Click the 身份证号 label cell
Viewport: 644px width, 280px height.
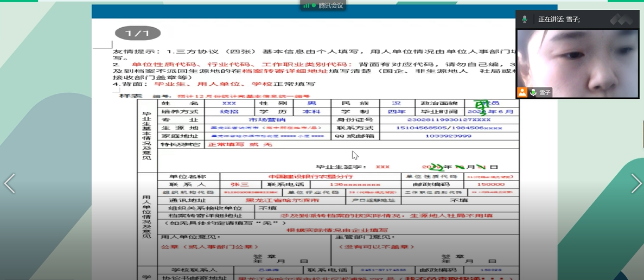(x=355, y=120)
